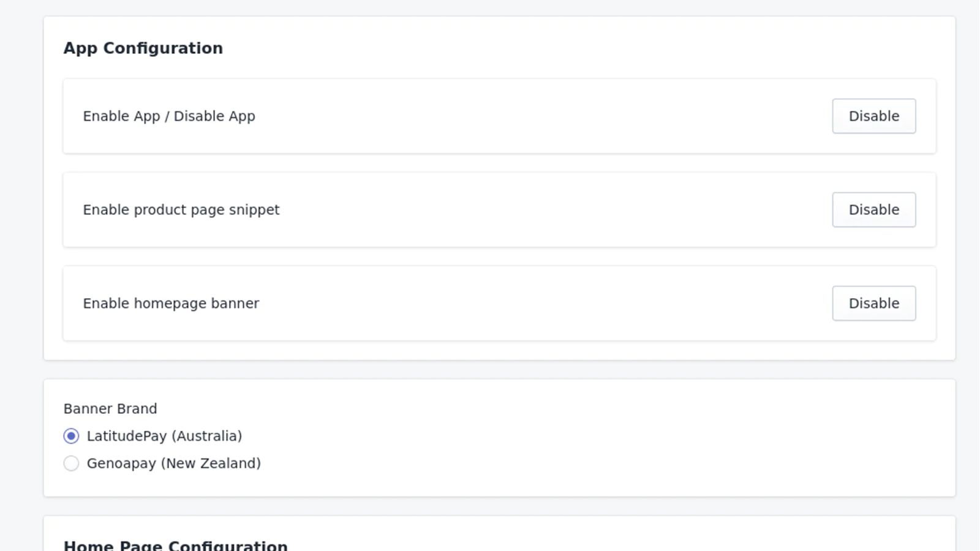Click empty space in the homepage banner row
The image size is (980, 551).
[x=521, y=304]
